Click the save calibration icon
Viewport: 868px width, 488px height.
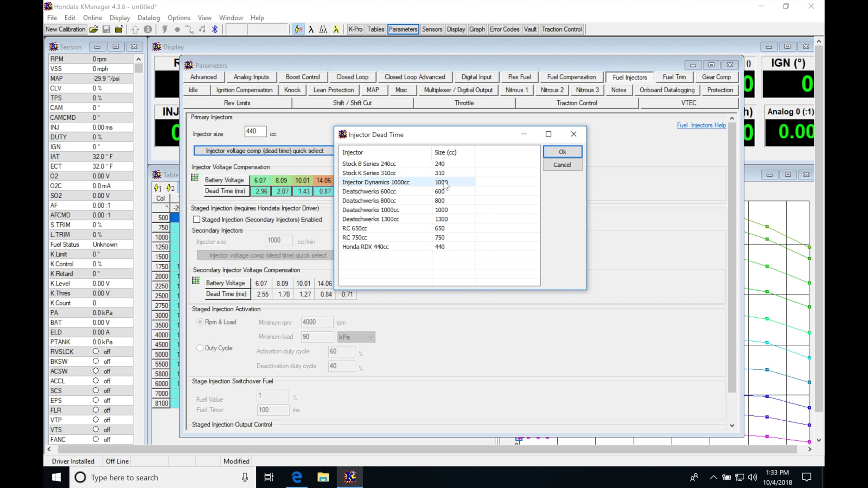[x=106, y=29]
